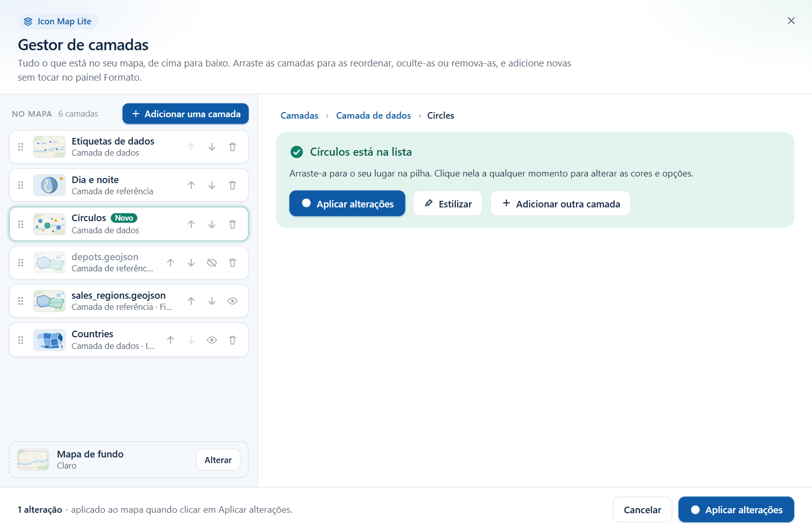This screenshot has height=531, width=812.
Task: Select the sales_regions.geojson layer thumbnail
Action: 49,301
